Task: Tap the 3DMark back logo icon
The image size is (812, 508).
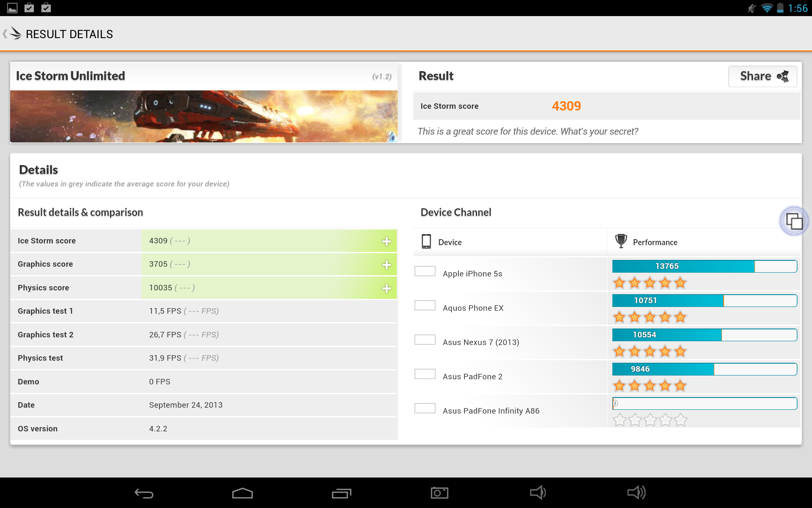Action: [14, 33]
